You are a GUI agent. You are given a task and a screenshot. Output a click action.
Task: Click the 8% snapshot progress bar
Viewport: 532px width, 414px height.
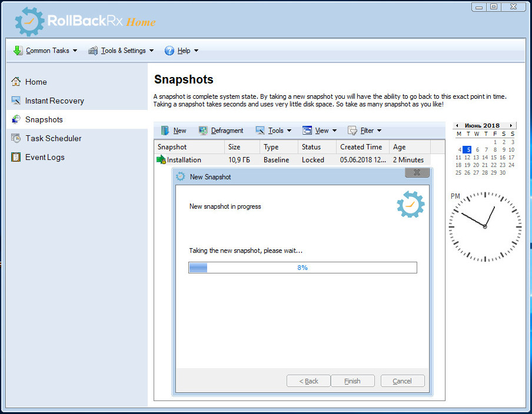click(x=302, y=268)
